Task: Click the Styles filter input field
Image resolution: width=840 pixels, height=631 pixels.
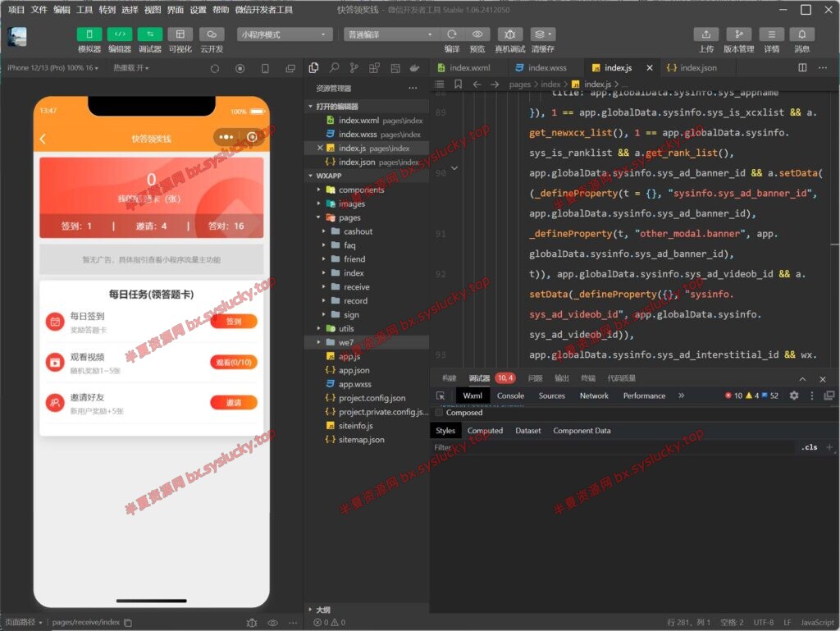Action: point(614,447)
